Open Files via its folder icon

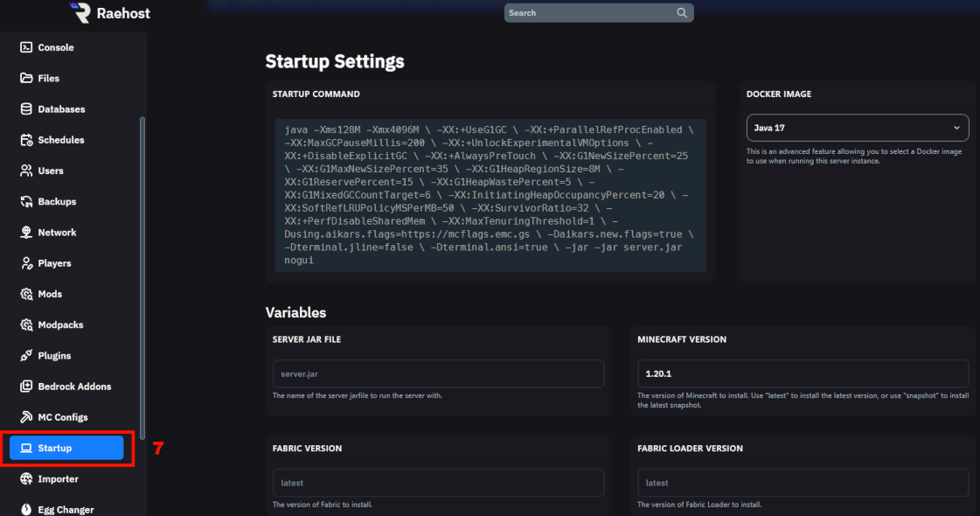coord(26,78)
